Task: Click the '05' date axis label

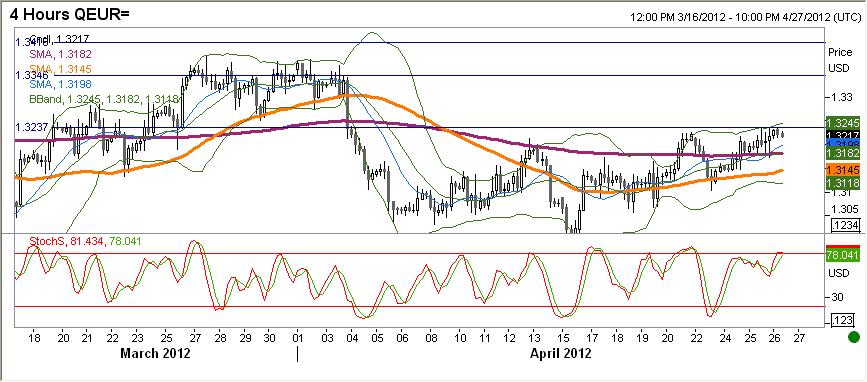Action: (x=377, y=337)
